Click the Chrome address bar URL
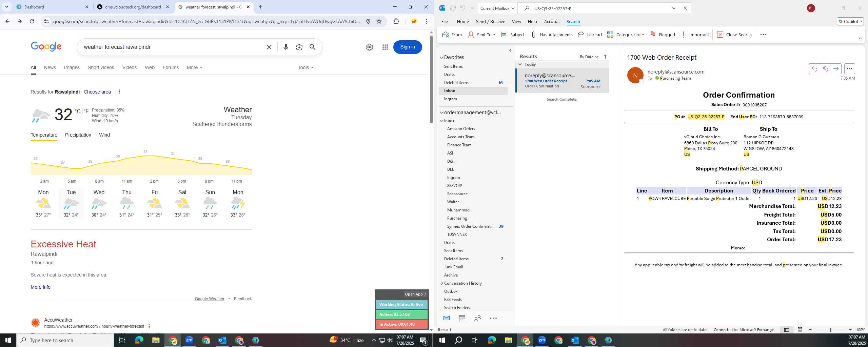The image size is (868, 347). point(206,21)
